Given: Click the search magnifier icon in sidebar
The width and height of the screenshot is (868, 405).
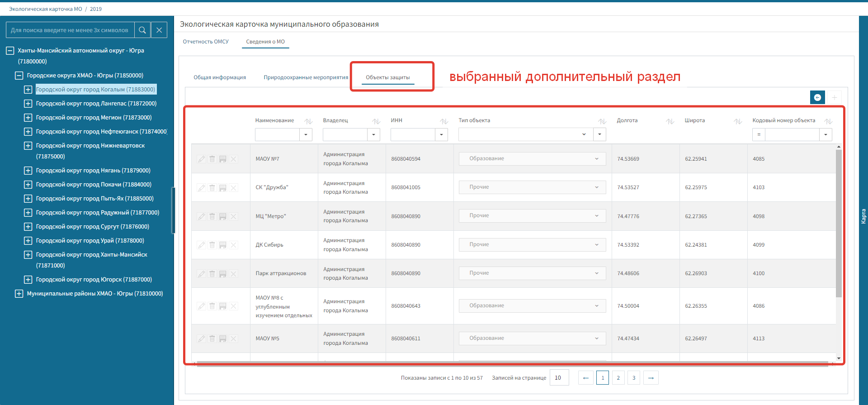Looking at the screenshot, I should click(142, 30).
